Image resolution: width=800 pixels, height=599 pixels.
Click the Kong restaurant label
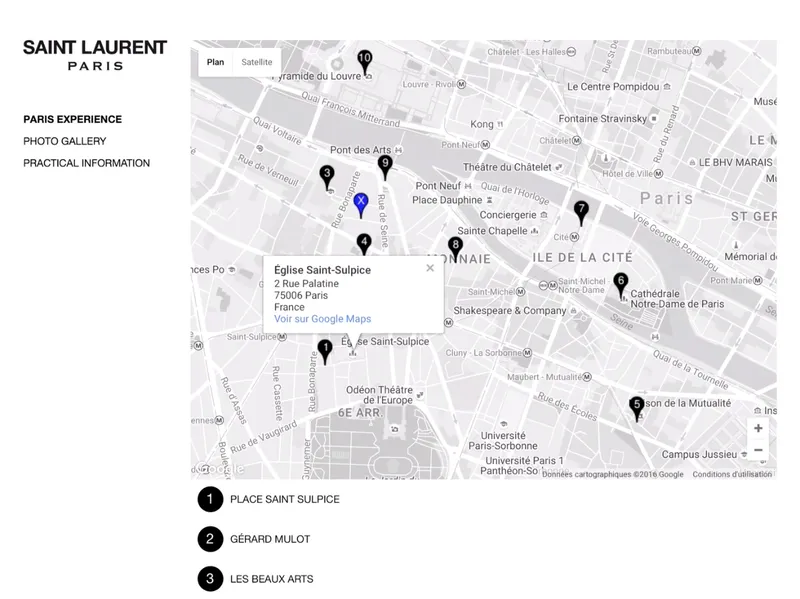click(x=482, y=124)
